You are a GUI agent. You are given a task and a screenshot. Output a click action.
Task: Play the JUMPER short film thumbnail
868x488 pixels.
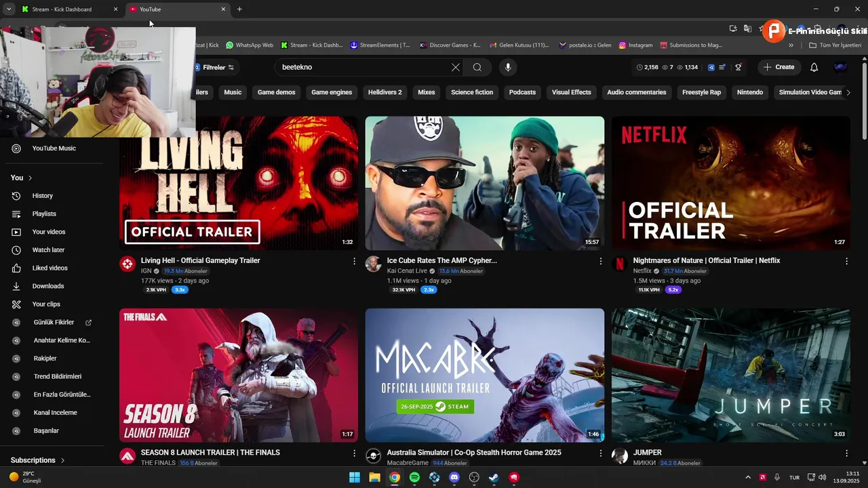pos(731,375)
